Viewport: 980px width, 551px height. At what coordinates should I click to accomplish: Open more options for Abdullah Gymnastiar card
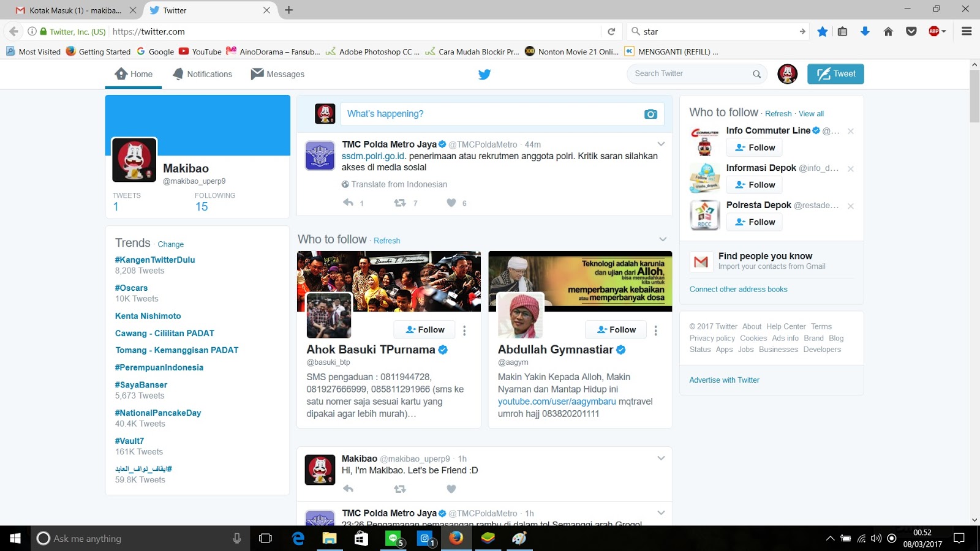coord(656,330)
